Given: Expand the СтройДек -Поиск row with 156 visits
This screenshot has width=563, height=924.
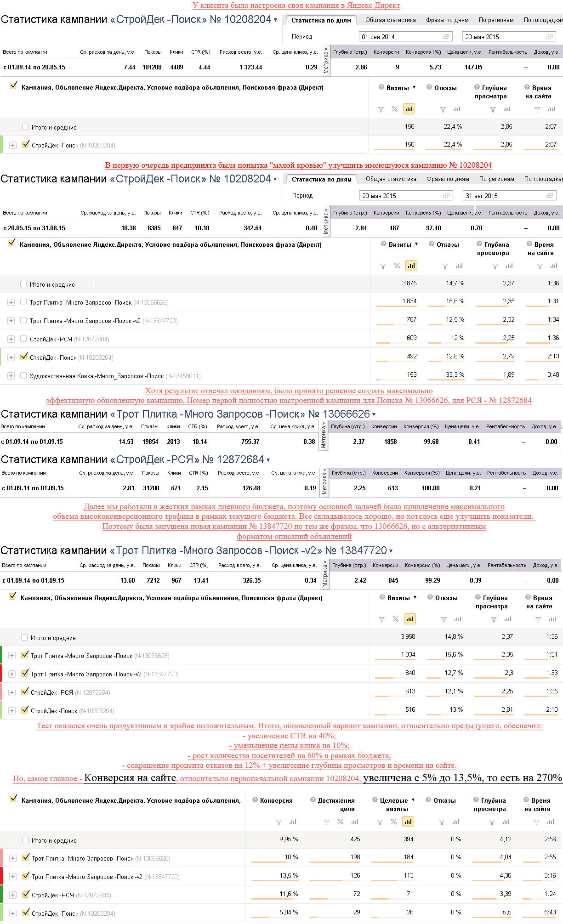Looking at the screenshot, I should pos(13,145).
